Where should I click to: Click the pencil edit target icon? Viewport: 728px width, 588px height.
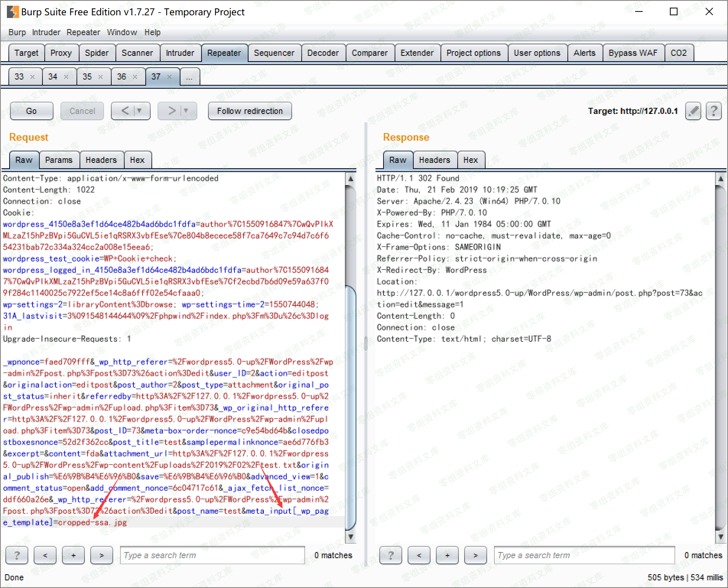pyautogui.click(x=693, y=111)
